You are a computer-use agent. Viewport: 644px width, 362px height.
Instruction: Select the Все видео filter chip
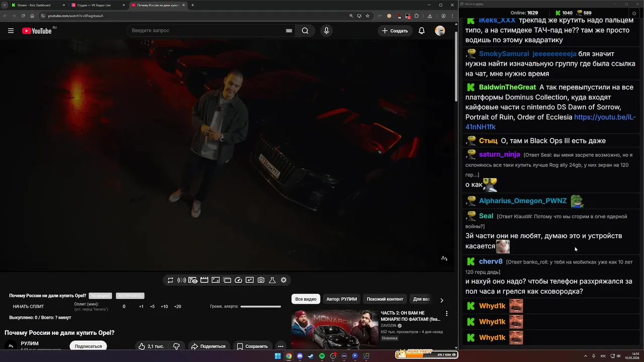tap(306, 299)
